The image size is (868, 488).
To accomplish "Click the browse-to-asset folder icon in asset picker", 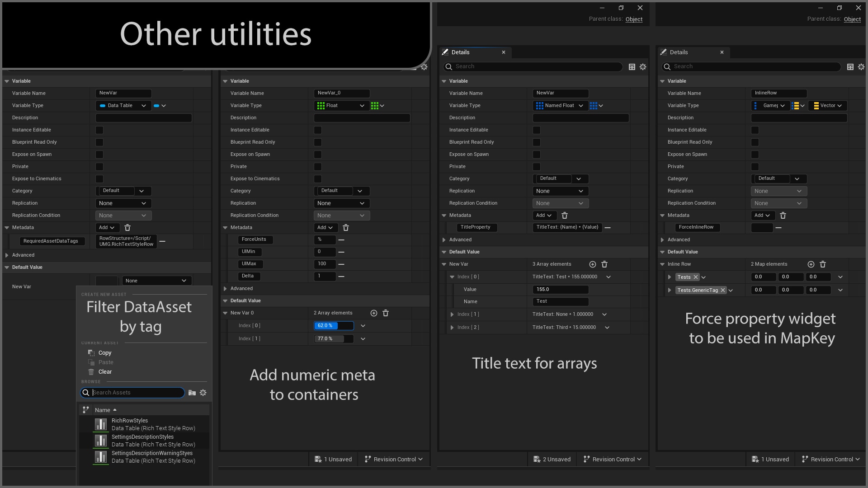I will 192,392.
